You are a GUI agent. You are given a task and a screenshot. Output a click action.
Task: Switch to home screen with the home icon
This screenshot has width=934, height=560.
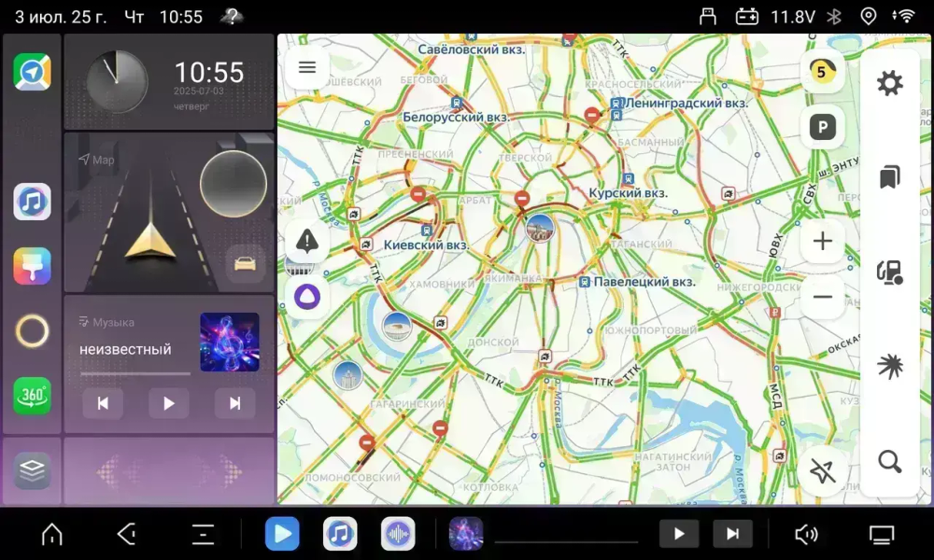pos(51,534)
